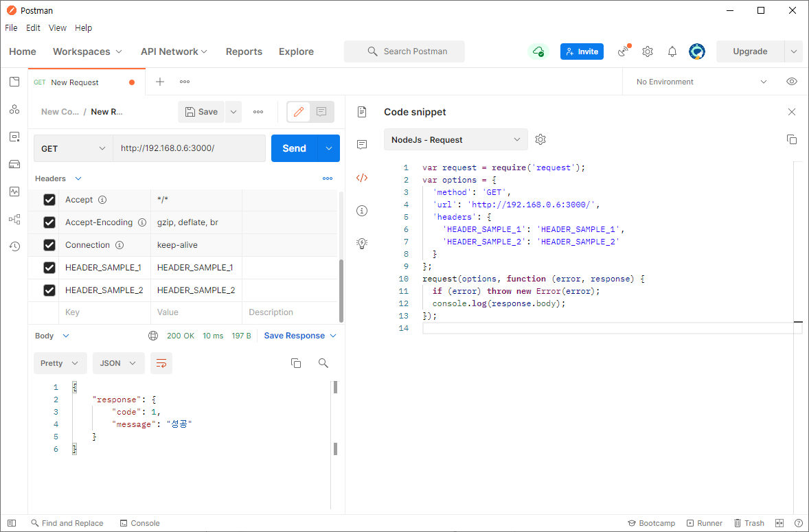Screen dimensions: 809x532
Task: Open user profile avatar
Action: click(697, 51)
